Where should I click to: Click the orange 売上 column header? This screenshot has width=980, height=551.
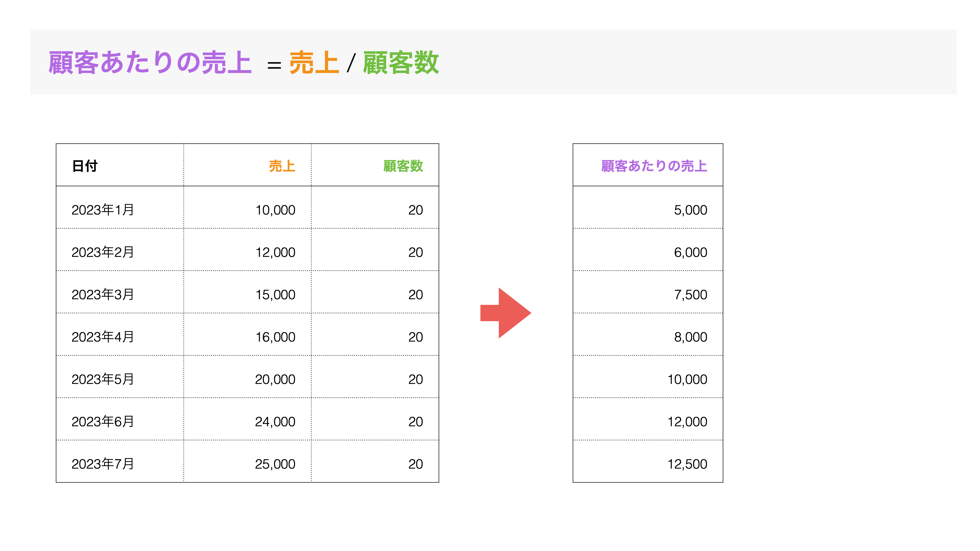247,165
